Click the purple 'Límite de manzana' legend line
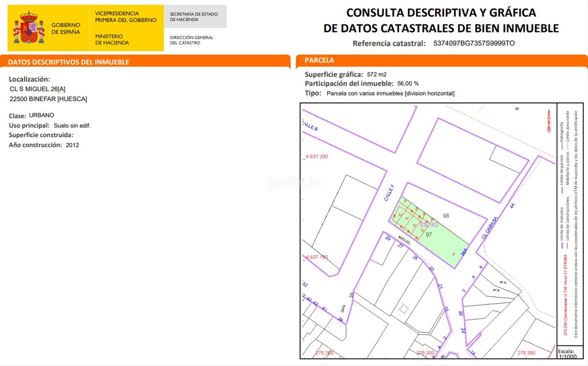Image resolution: width=588 pixels, height=366 pixels. tap(561, 246)
